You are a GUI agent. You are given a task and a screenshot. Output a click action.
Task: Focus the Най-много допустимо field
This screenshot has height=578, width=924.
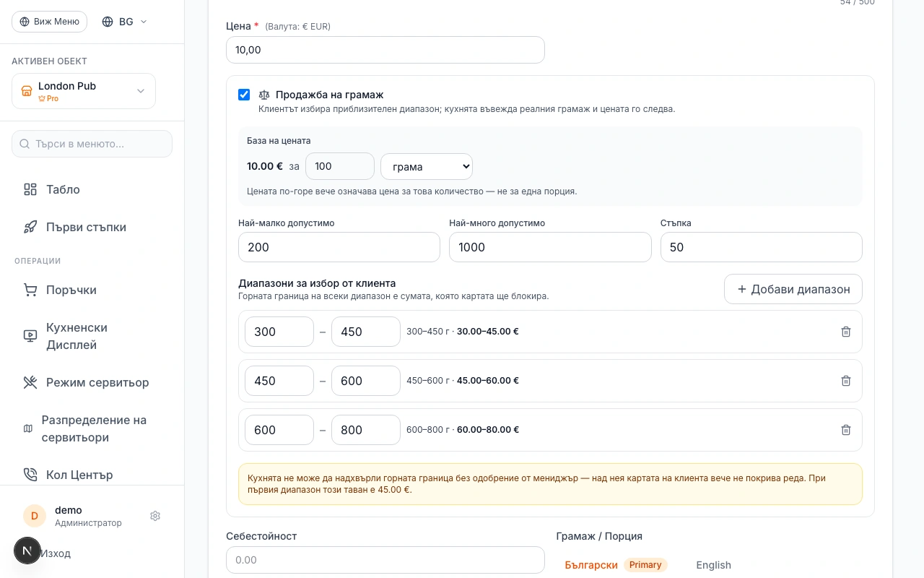point(550,247)
